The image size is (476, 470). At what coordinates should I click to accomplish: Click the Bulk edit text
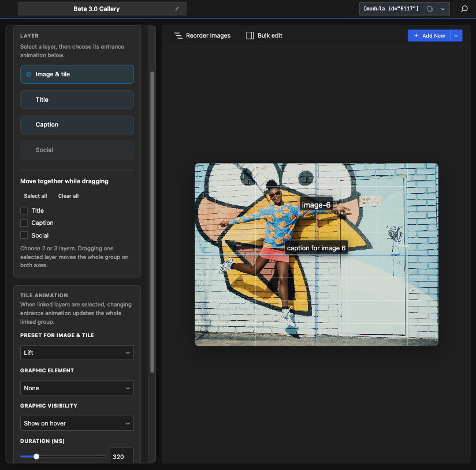pos(270,35)
